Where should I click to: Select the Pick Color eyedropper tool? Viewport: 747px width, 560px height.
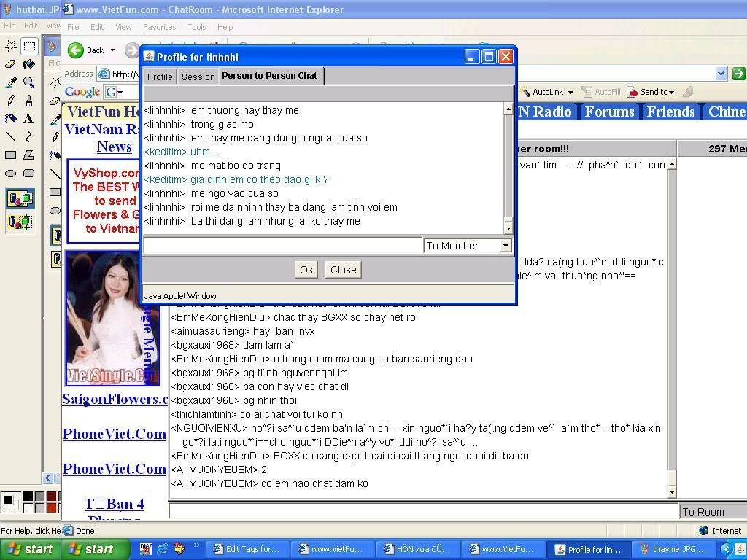(x=10, y=82)
